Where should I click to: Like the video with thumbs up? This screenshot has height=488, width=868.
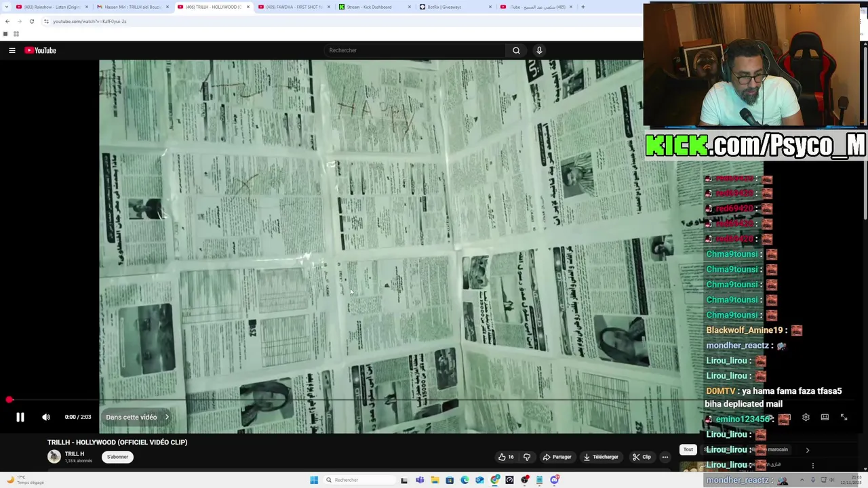(506, 457)
